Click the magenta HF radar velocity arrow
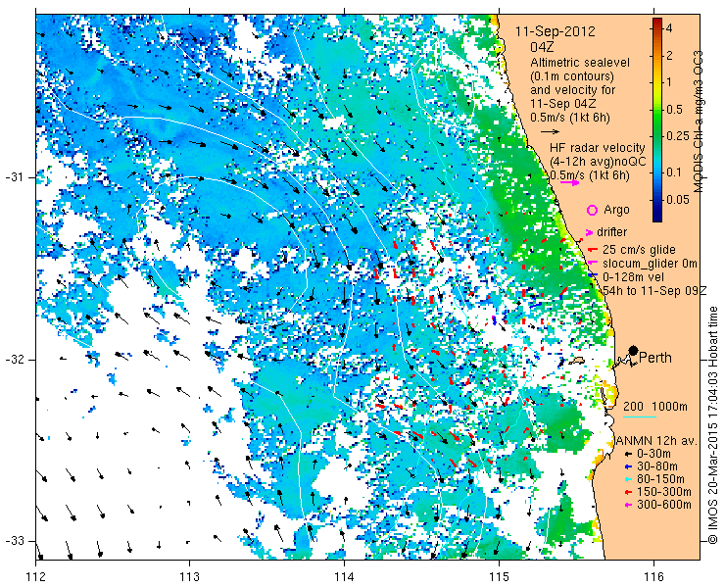Screen dimensions: 725x588 pyautogui.click(x=569, y=182)
